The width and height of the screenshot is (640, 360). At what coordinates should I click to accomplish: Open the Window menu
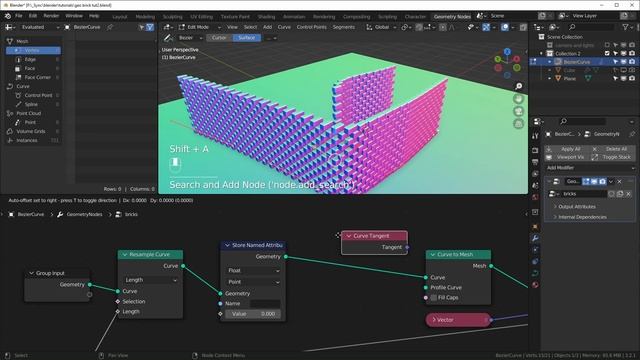[74, 16]
